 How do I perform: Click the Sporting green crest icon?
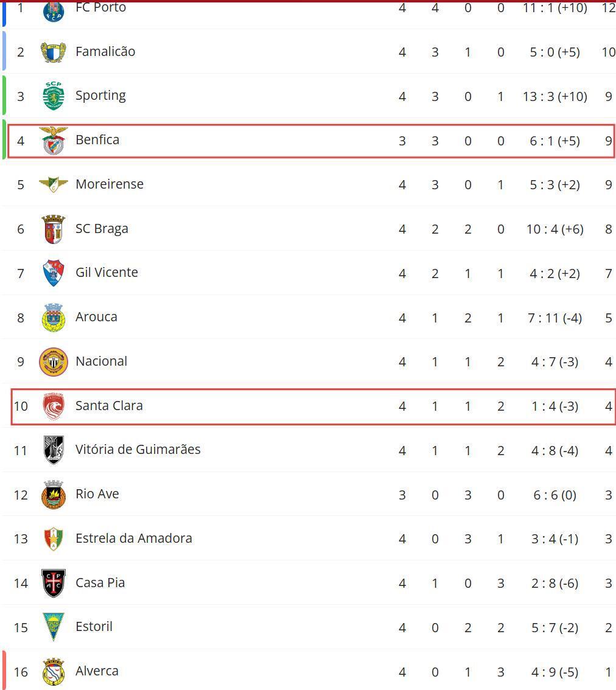tap(54, 96)
